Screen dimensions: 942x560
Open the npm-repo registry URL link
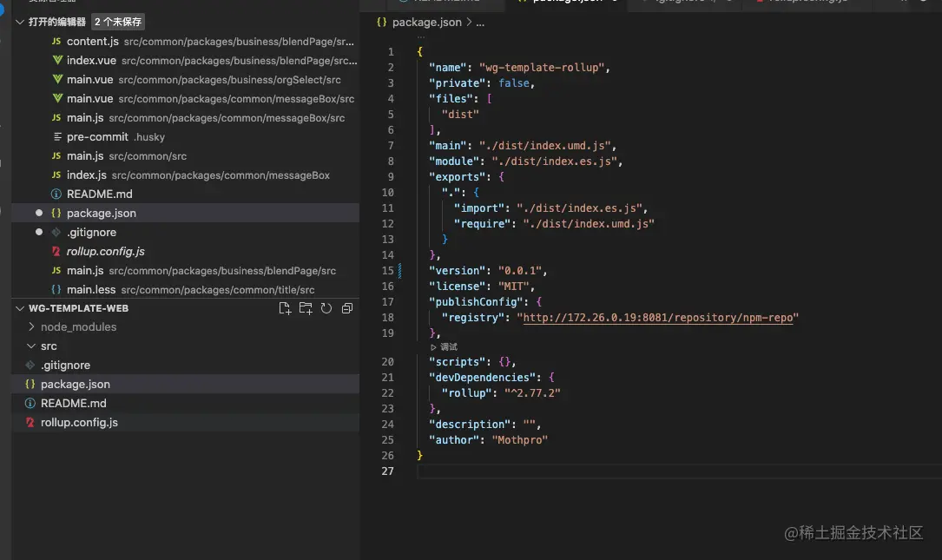click(658, 317)
